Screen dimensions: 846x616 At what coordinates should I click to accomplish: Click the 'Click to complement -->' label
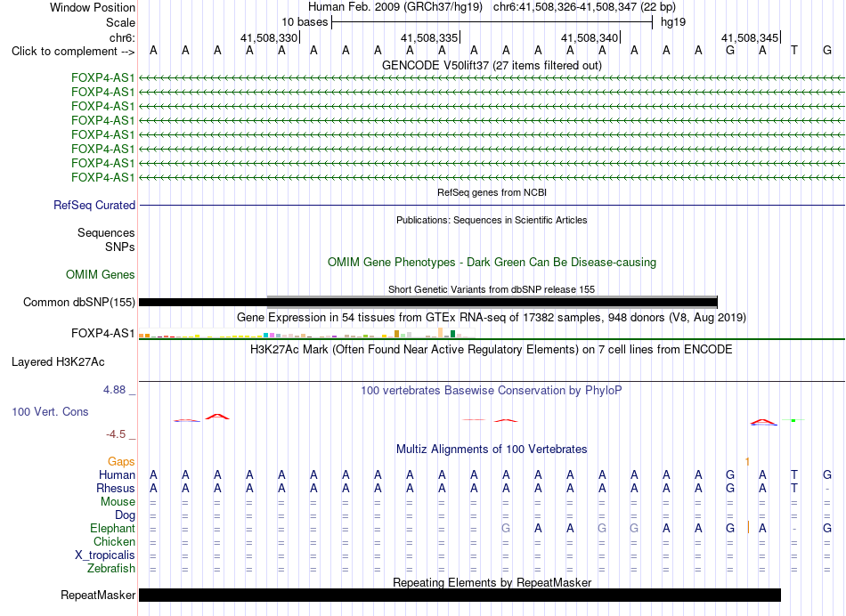tap(73, 52)
